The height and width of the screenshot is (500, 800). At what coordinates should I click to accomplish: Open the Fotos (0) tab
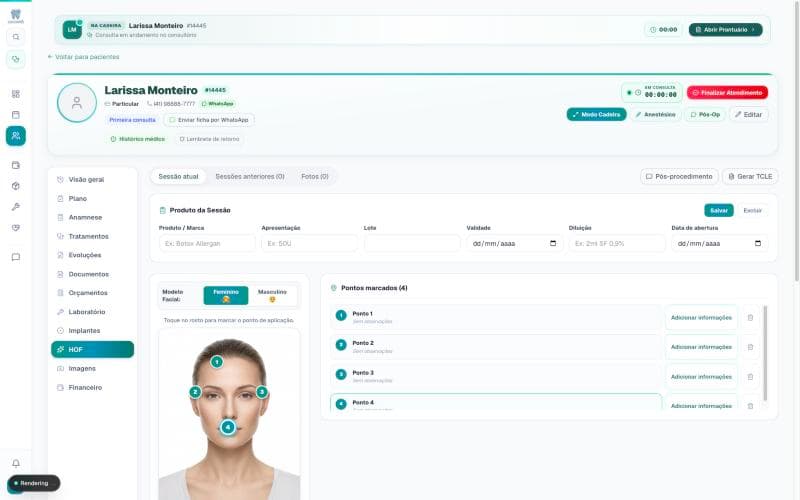[315, 177]
